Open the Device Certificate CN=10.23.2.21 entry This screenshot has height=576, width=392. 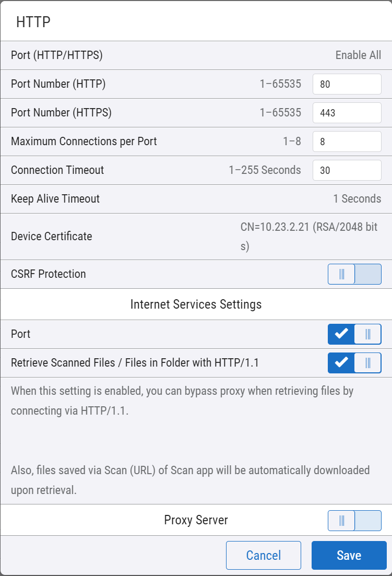point(308,237)
